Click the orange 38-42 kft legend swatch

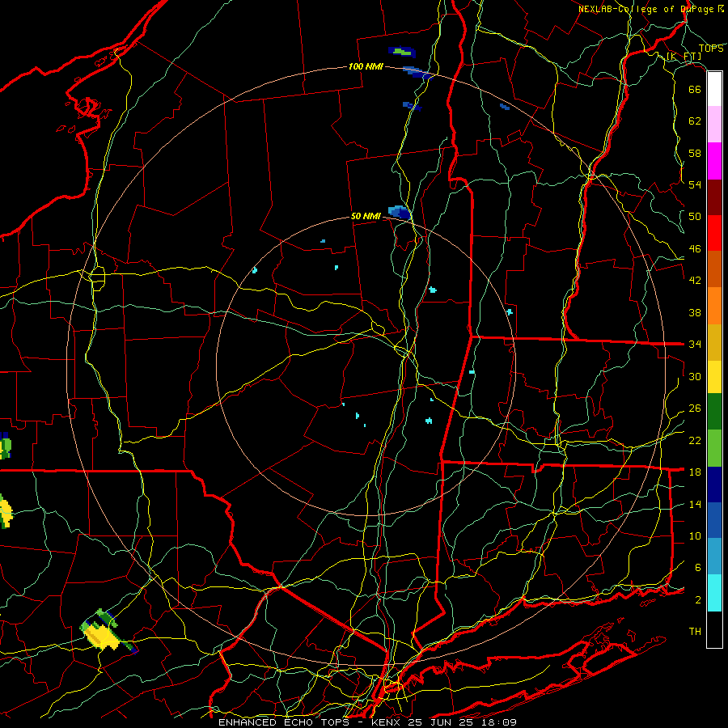tap(714, 306)
